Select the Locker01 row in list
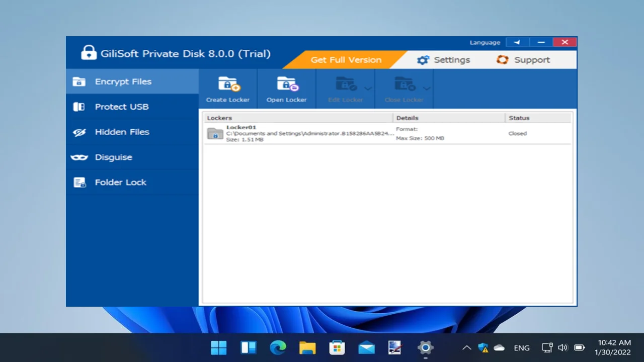Screen dimensions: 644x362 (387, 133)
